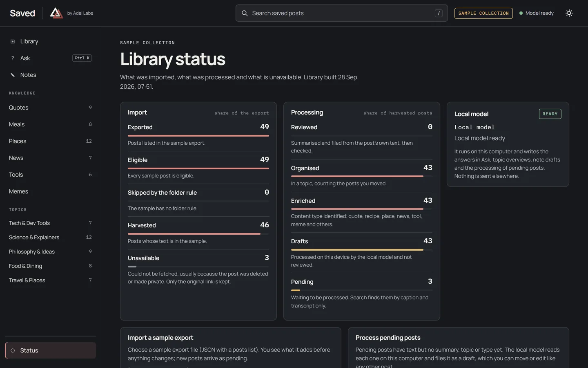588x368 pixels.
Task: Click the green Model ready status dot
Action: coord(521,13)
